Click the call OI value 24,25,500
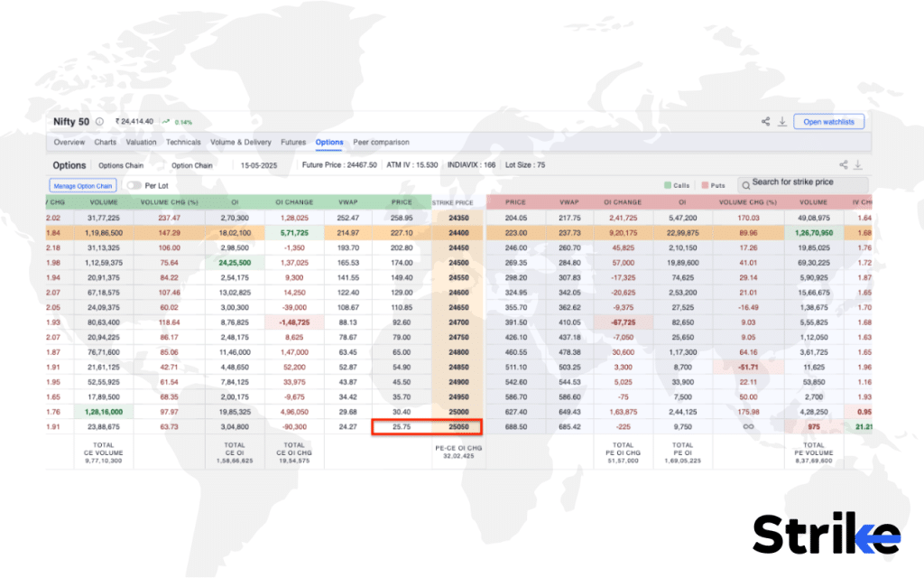The image size is (924, 578). pos(235,263)
